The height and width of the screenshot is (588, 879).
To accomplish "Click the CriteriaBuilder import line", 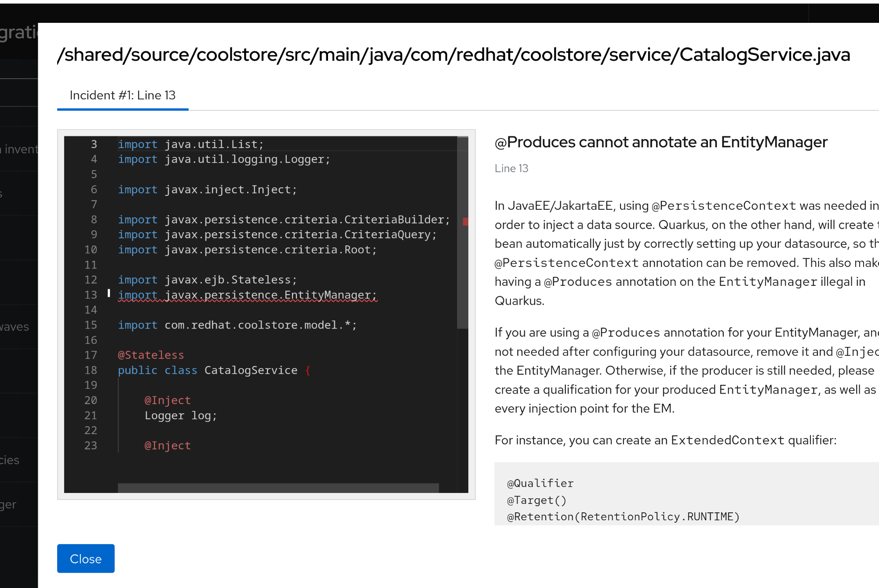I will click(x=284, y=219).
